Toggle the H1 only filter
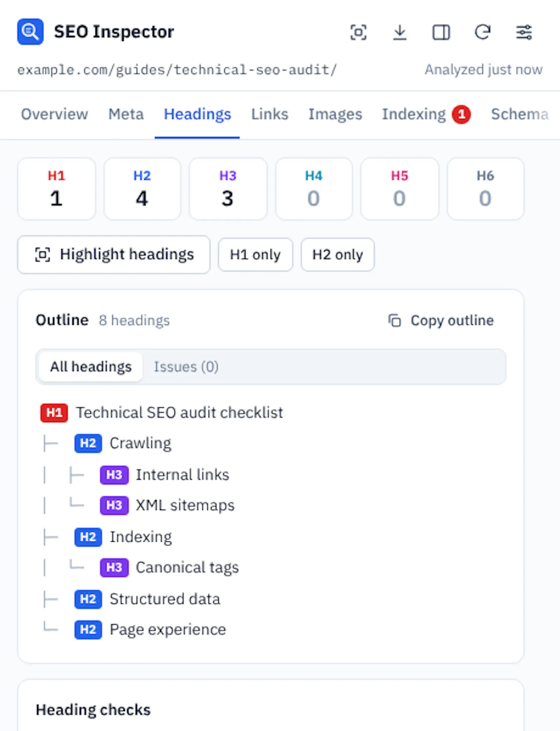This screenshot has height=731, width=560. tap(255, 255)
